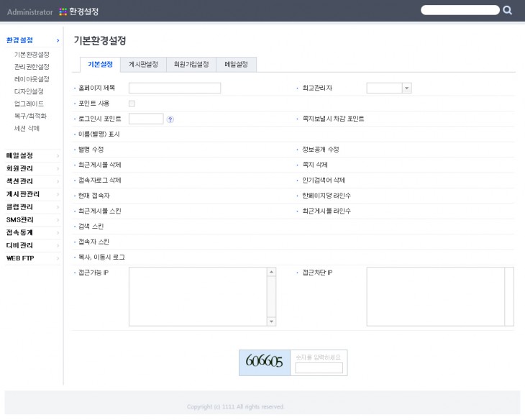Viewport: 525px width, 420px height.
Task: Open 기본환경설정 in the sidebar
Action: click(x=32, y=54)
